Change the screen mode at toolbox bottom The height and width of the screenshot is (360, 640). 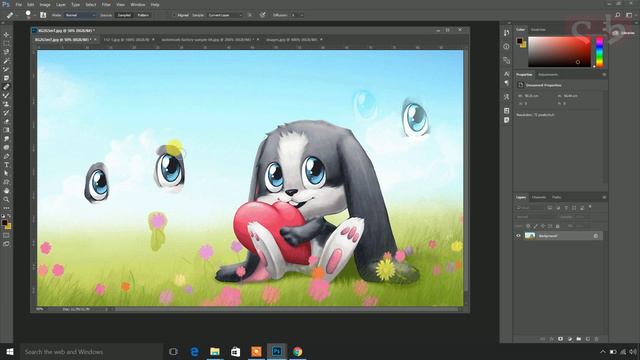(6, 244)
